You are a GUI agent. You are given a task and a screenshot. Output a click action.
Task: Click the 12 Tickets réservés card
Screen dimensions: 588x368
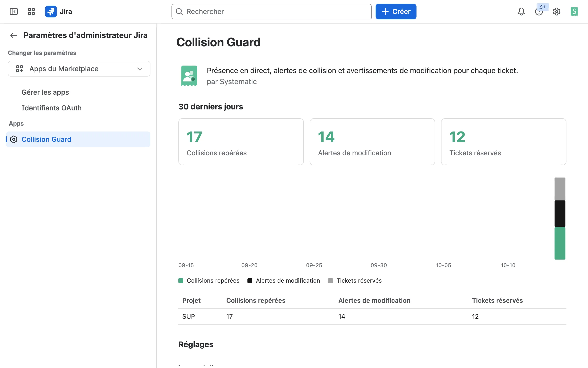[x=504, y=142]
